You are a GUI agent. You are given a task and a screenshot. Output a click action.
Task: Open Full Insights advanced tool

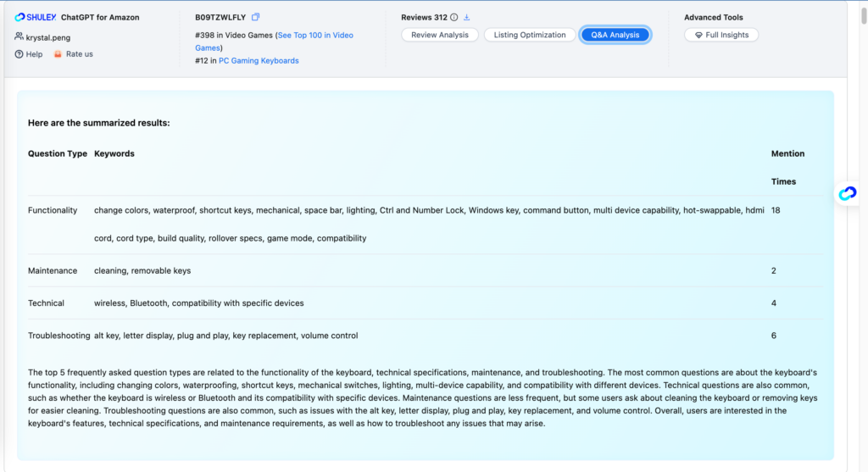(721, 35)
